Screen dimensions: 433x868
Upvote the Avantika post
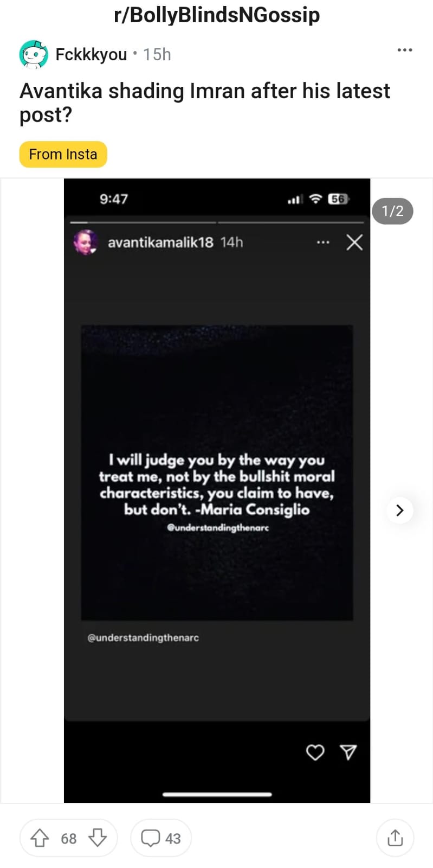[x=40, y=838]
